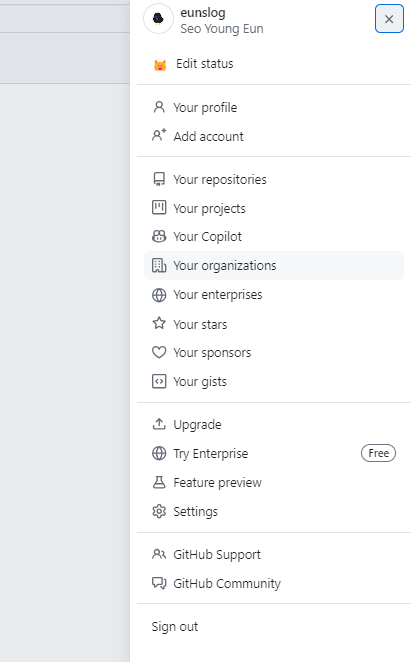Click the building icon for organizations
This screenshot has height=662, width=416.
click(x=159, y=266)
